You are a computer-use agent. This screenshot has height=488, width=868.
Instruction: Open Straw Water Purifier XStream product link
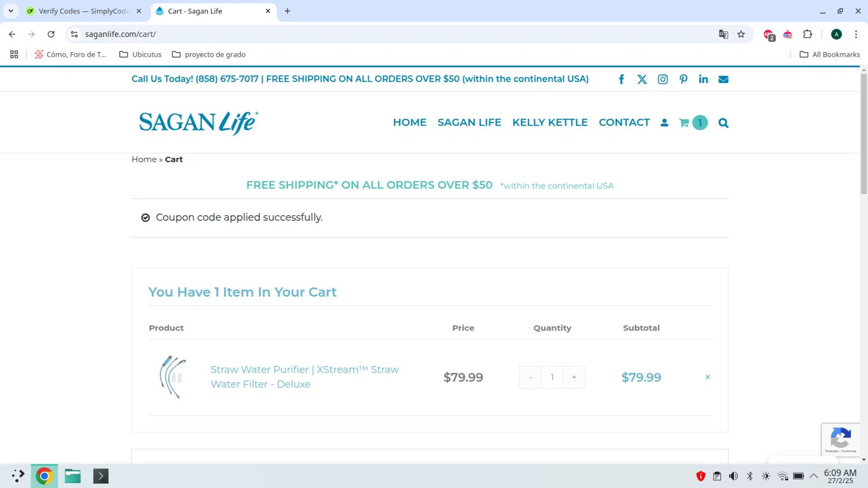coord(305,376)
